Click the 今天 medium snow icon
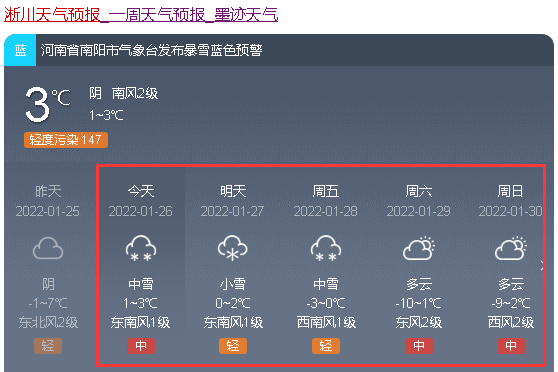 pos(141,248)
